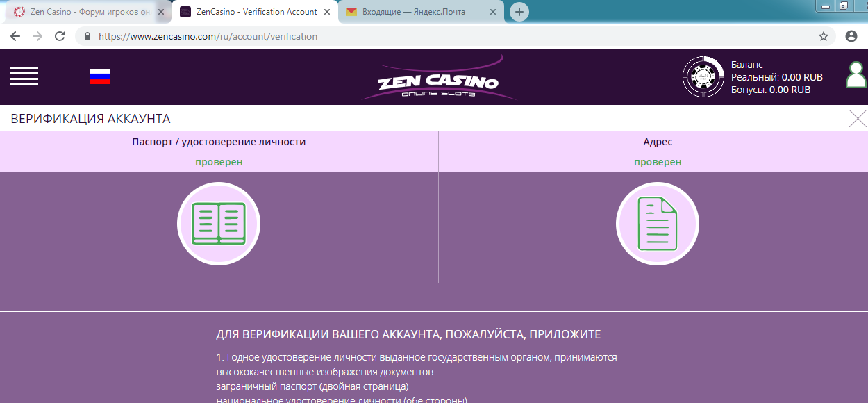The image size is (868, 403).
Task: Open the user profile icon
Action: (856, 75)
